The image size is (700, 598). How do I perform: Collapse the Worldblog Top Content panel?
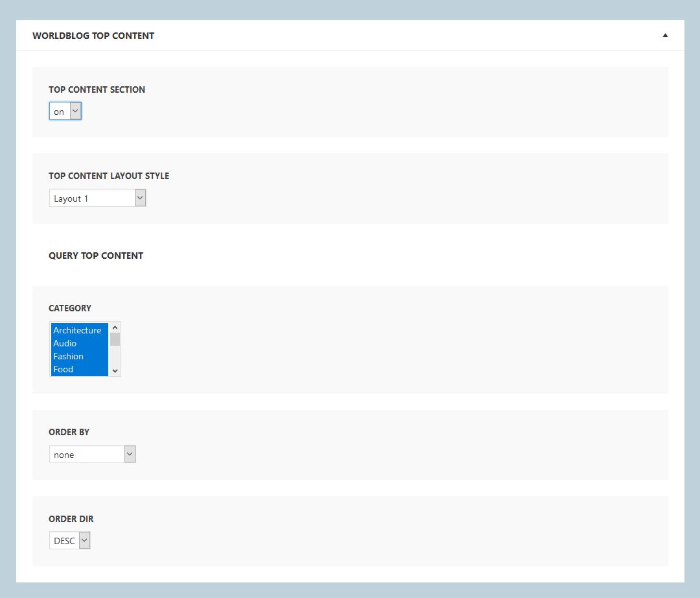click(x=665, y=35)
